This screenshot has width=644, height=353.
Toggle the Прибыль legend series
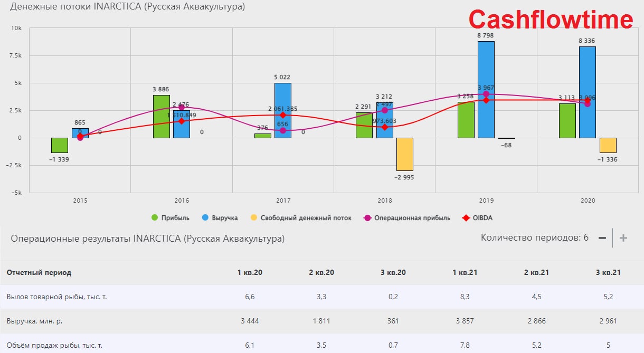click(x=169, y=218)
